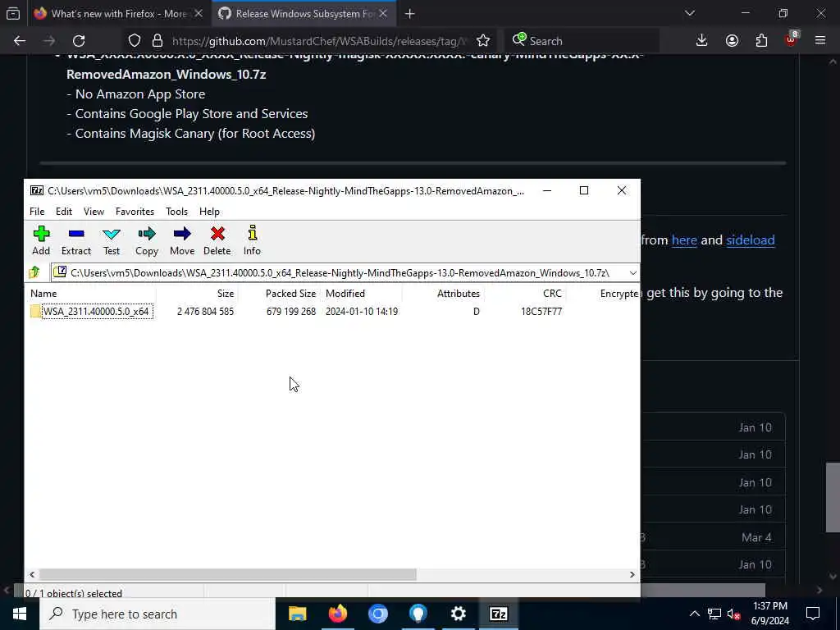This screenshot has height=630, width=840.
Task: Show site security padlock info
Action: click(157, 41)
